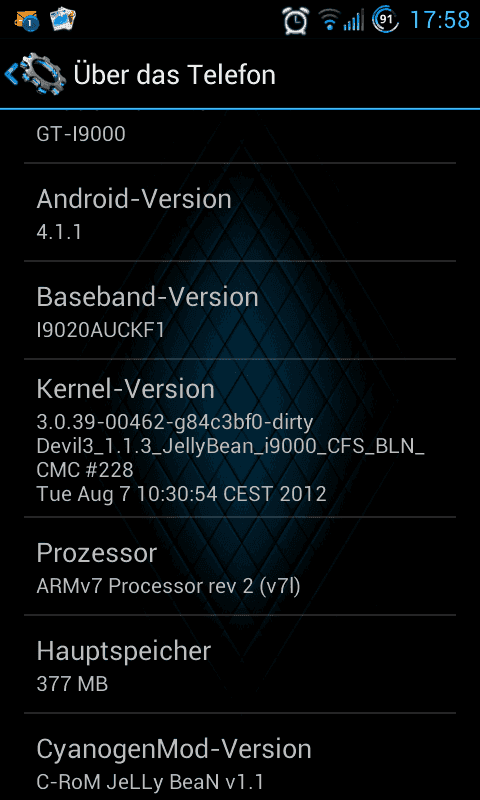Tap the I9020AUCKF1 baseband text
The height and width of the screenshot is (800, 480).
click(x=100, y=331)
